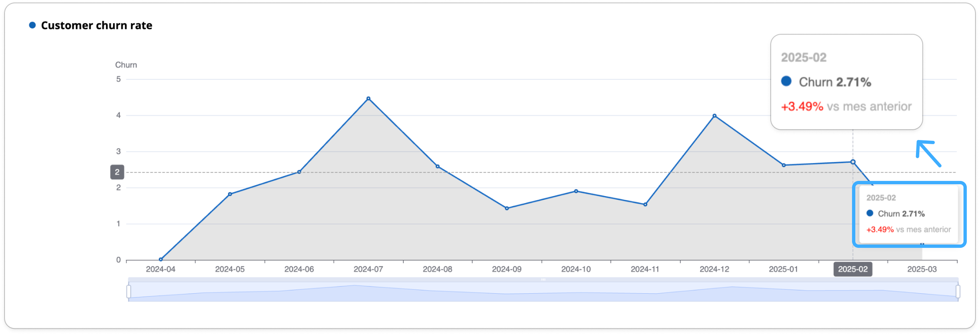Click the 2024-08 data point on the line
The width and height of the screenshot is (980, 335).
438,166
